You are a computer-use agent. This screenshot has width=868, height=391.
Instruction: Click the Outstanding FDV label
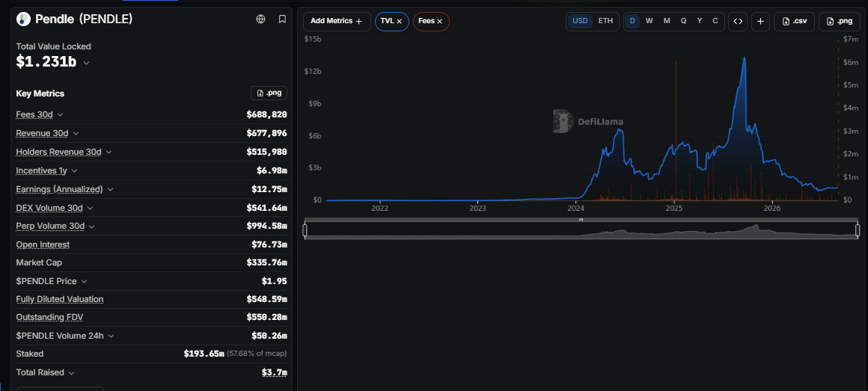50,317
